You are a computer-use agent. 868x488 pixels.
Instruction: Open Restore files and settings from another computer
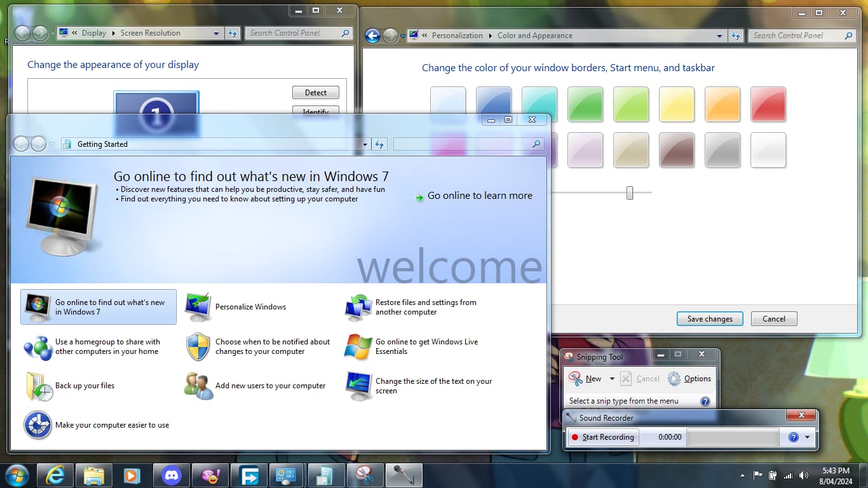tap(411, 307)
